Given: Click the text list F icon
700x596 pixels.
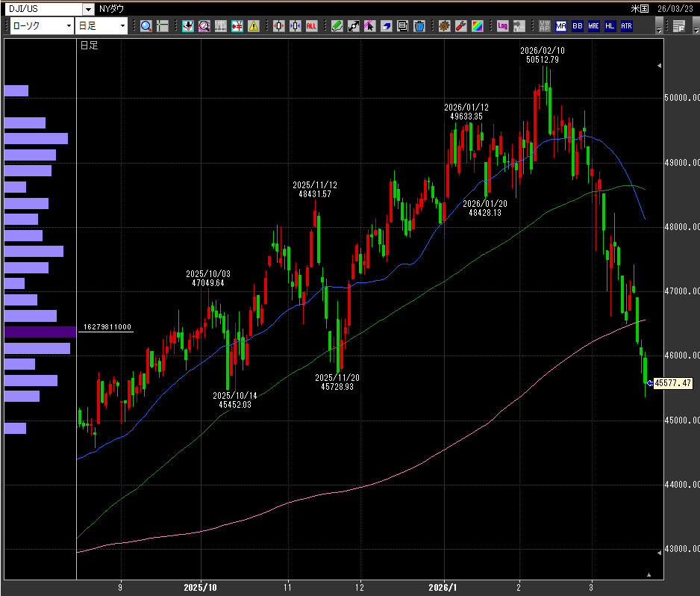Looking at the screenshot, I should [x=679, y=26].
